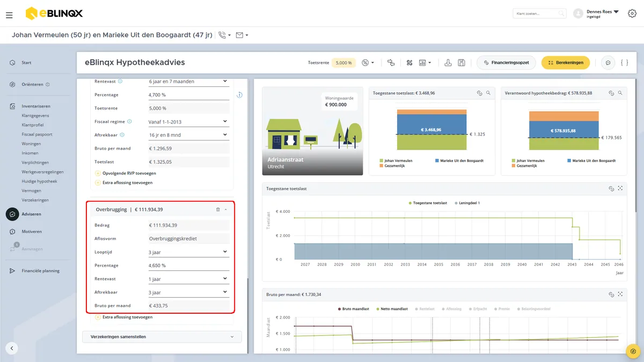Screen dimensions: 644x362
Task: Collapse the left sidebar with the arrow button
Action: click(x=12, y=348)
